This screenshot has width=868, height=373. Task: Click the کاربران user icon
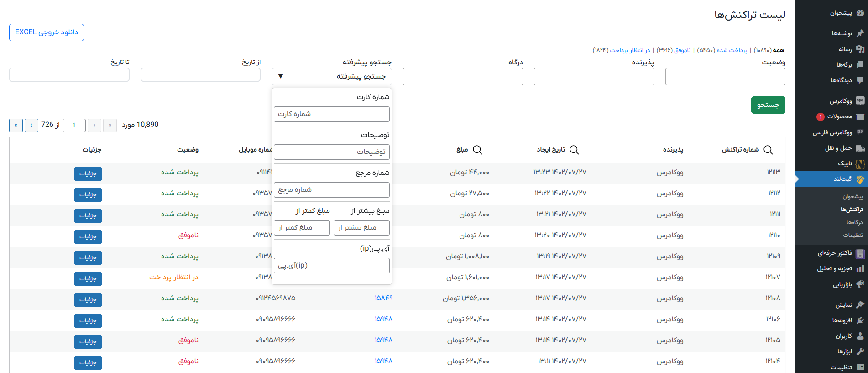(x=860, y=336)
